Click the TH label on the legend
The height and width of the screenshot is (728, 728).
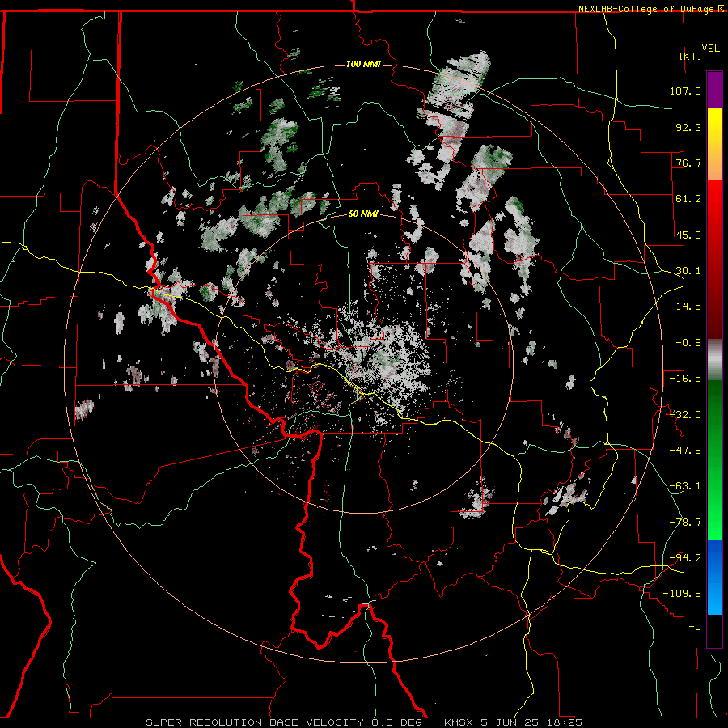coord(695,630)
